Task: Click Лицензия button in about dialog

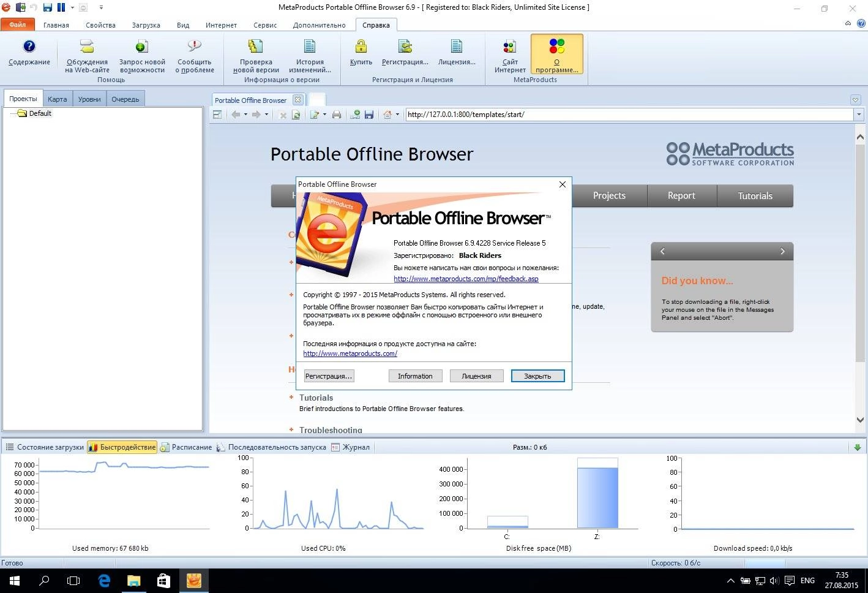Action: [x=476, y=376]
